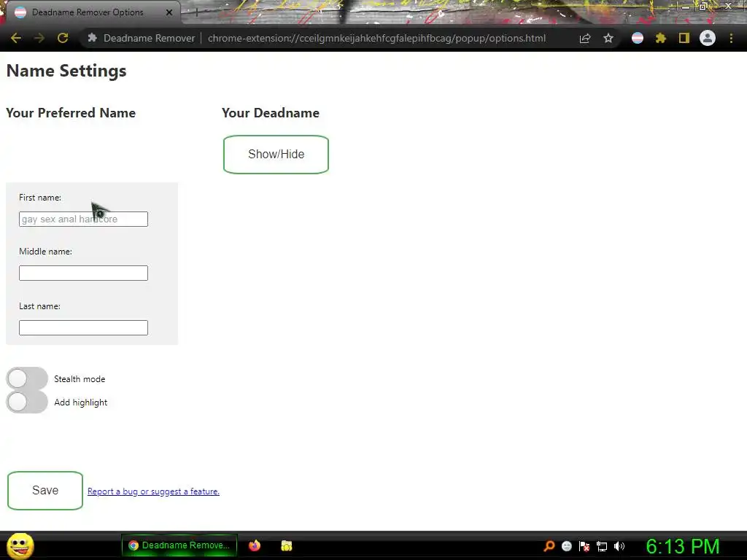
Task: Restore the browser window size
Action: click(x=703, y=6)
